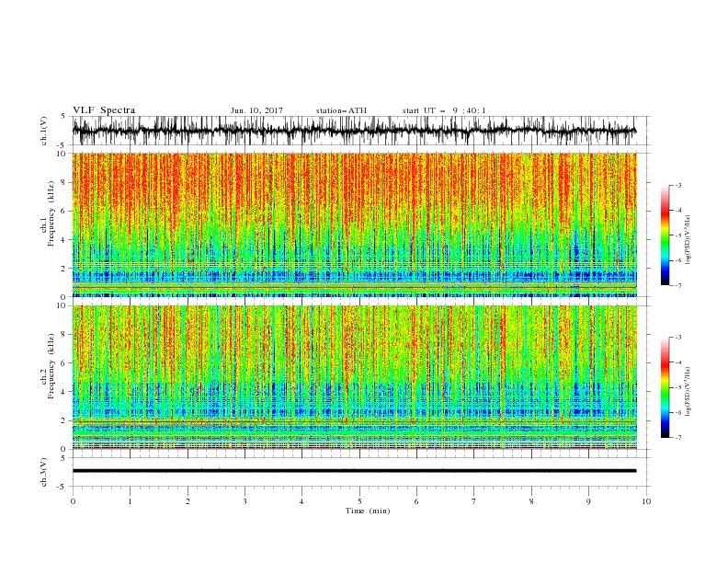The height and width of the screenshot is (563, 728).
Task: Click time axis tick label '5'
Action: point(359,501)
